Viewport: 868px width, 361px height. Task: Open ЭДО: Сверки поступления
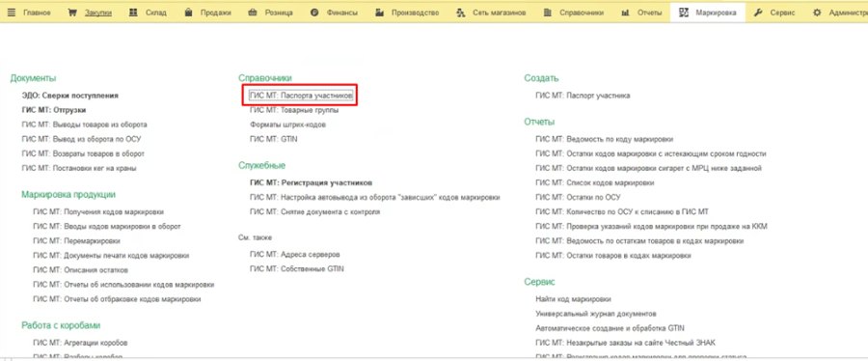(69, 96)
